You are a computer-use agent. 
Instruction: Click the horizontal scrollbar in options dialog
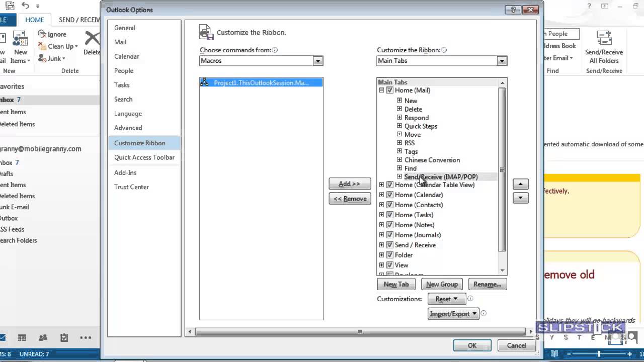point(360,331)
